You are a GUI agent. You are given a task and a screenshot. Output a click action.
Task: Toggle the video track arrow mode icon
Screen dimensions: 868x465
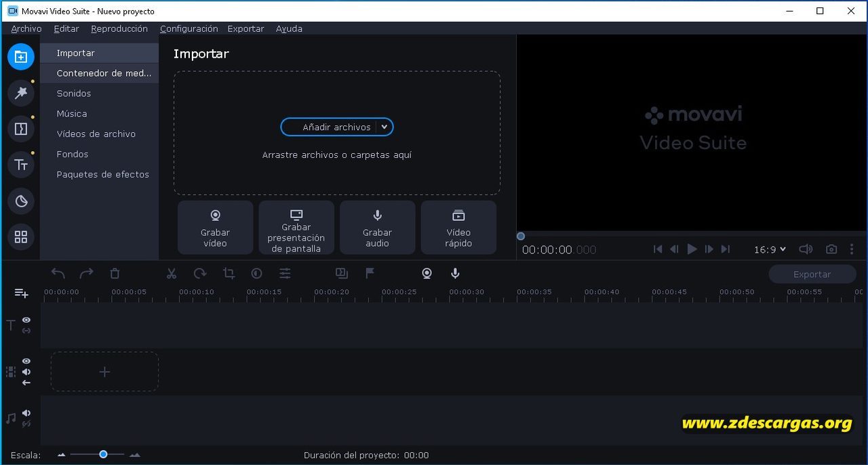coord(26,382)
